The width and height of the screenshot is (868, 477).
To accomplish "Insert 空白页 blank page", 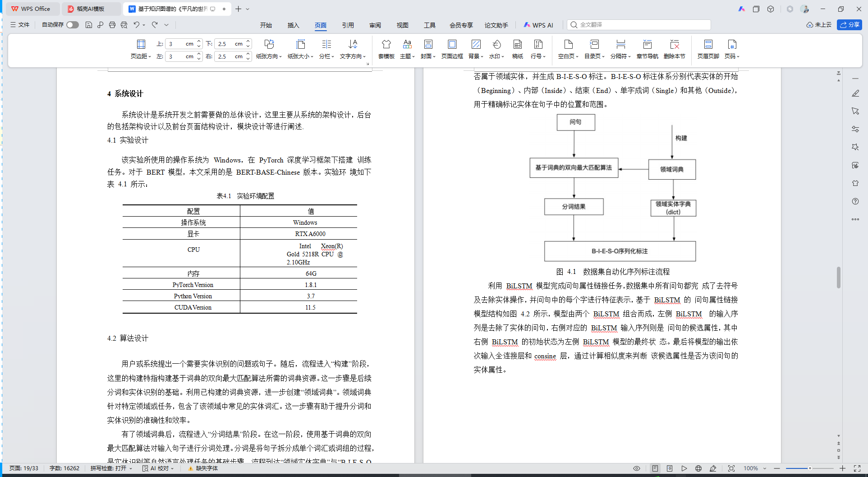I will click(x=568, y=49).
